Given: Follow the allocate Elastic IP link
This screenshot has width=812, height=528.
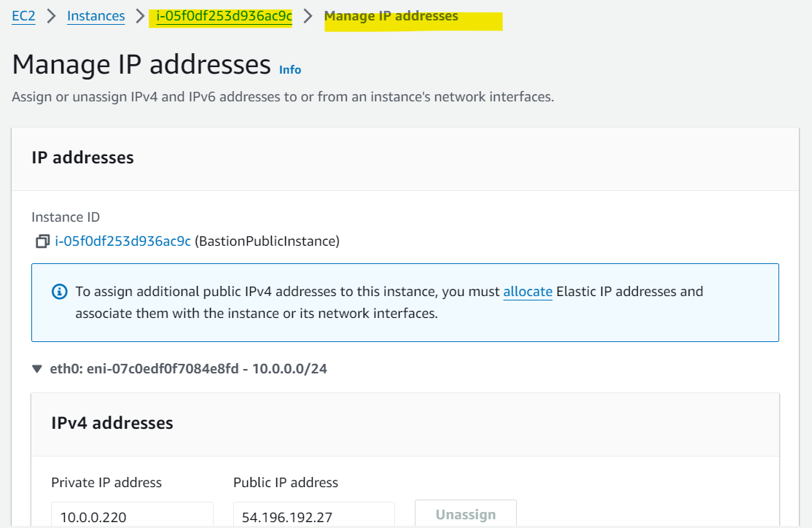Looking at the screenshot, I should 528,292.
